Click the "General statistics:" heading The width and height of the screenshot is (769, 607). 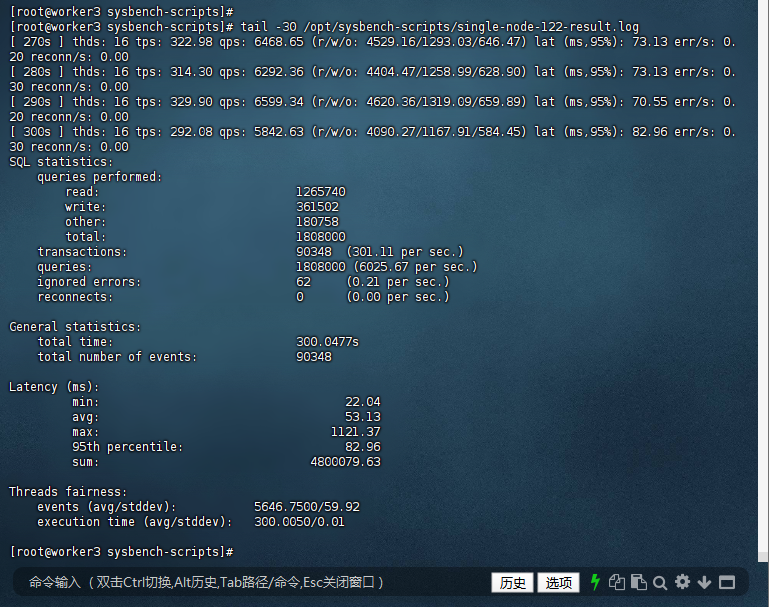pyautogui.click(x=75, y=327)
